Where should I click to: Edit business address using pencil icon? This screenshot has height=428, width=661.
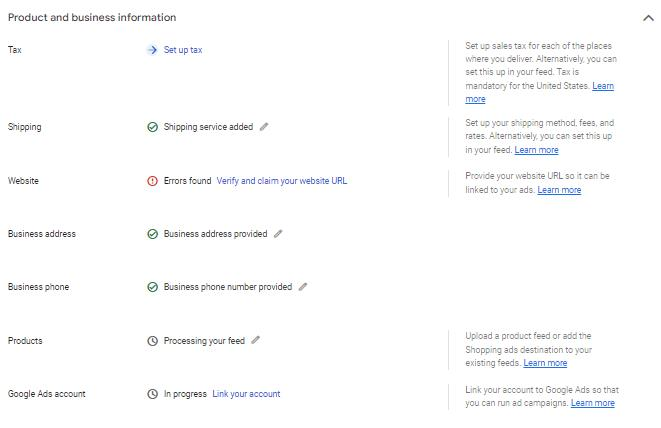(278, 234)
